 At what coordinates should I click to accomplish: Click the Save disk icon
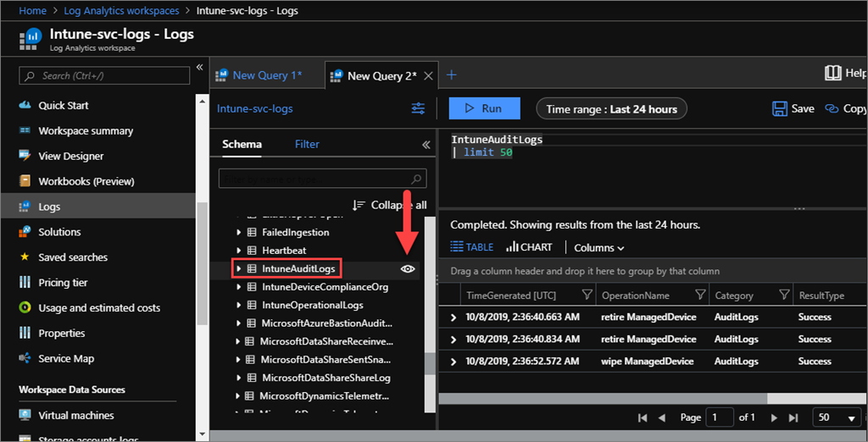click(780, 108)
